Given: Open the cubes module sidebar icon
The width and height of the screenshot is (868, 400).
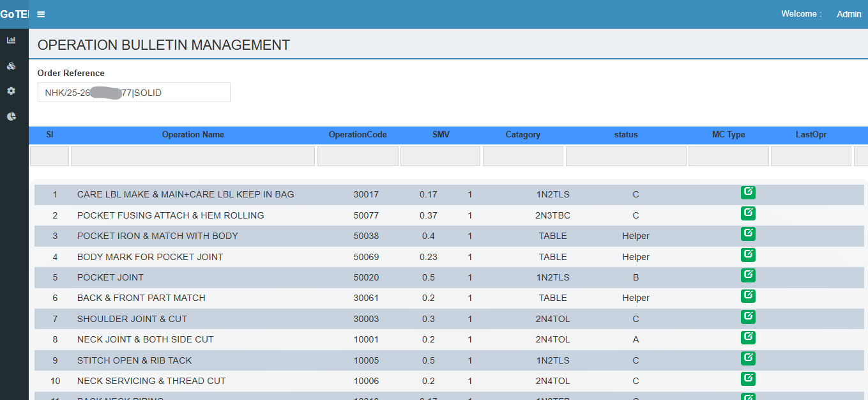Looking at the screenshot, I should click(x=11, y=66).
